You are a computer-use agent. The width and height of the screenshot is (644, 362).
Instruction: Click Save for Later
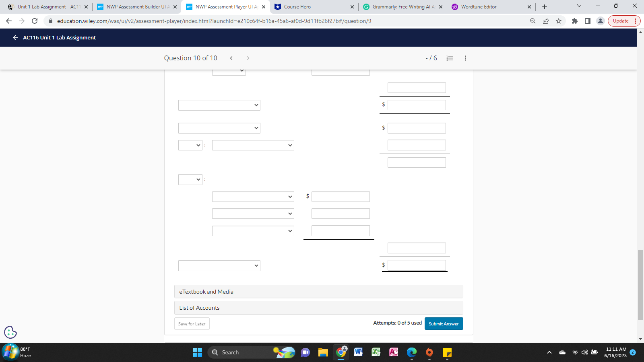192,323
